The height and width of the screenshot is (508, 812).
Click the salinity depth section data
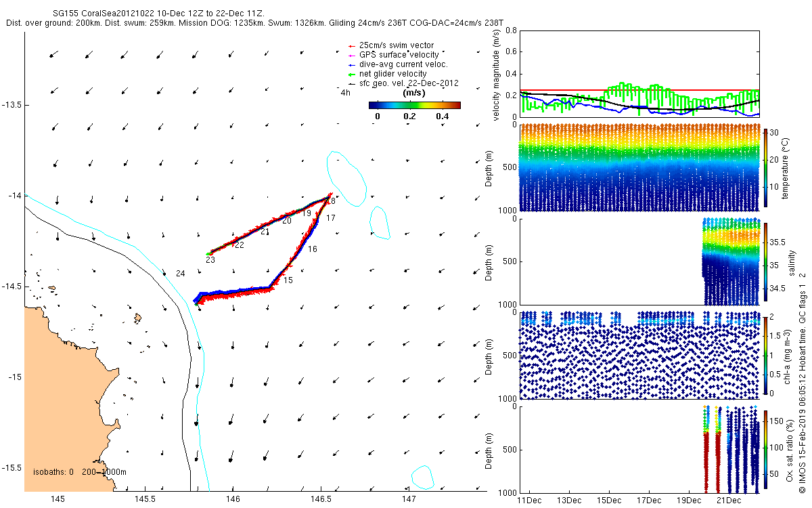click(731, 261)
